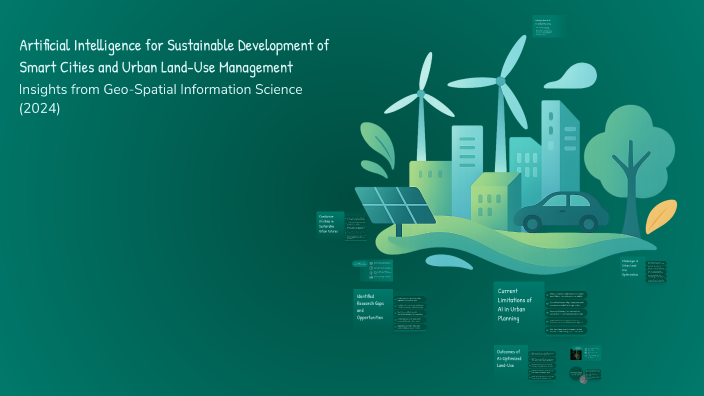
Task: Open the small icon-list card above Research Gaps
Action: pyautogui.click(x=373, y=270)
